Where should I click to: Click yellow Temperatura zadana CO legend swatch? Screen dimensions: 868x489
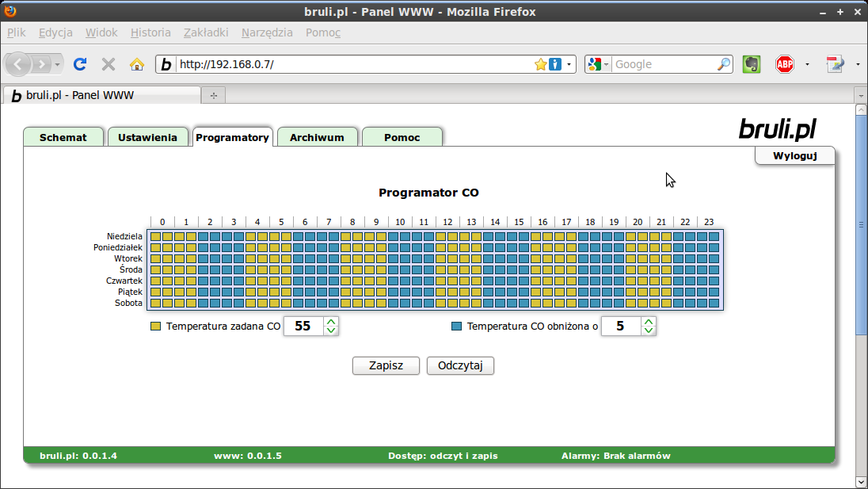(155, 327)
